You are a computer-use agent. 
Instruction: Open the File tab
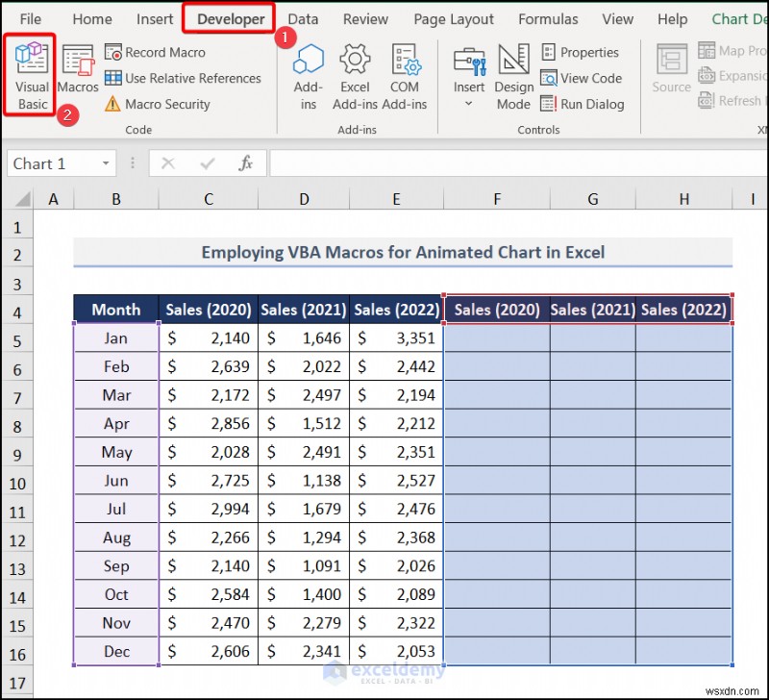pos(31,19)
